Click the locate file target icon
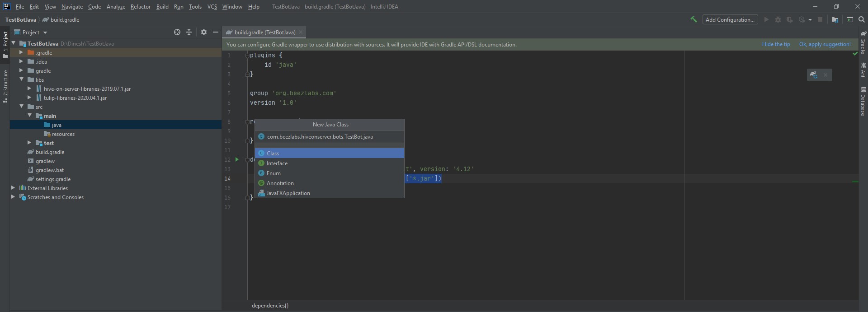This screenshot has width=868, height=312. tap(177, 32)
